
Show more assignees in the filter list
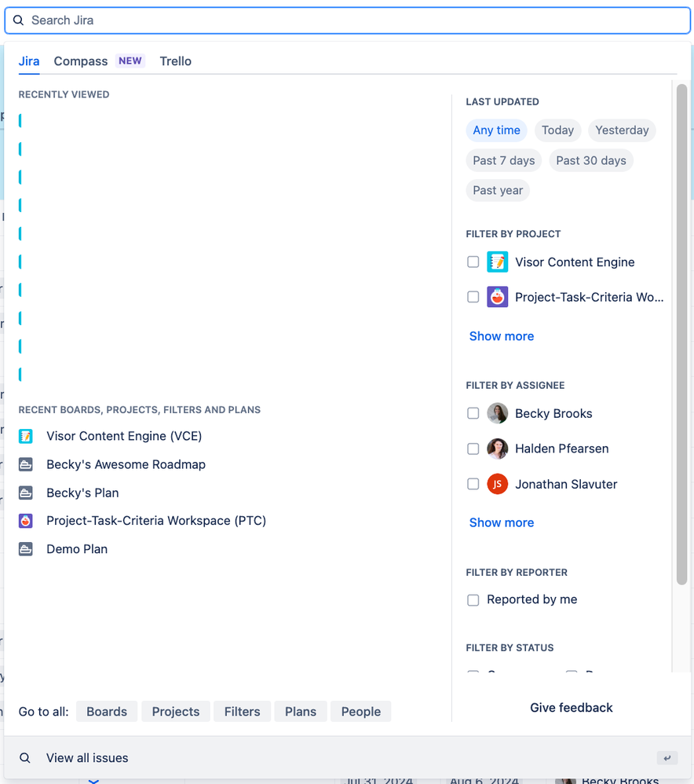[x=501, y=522]
